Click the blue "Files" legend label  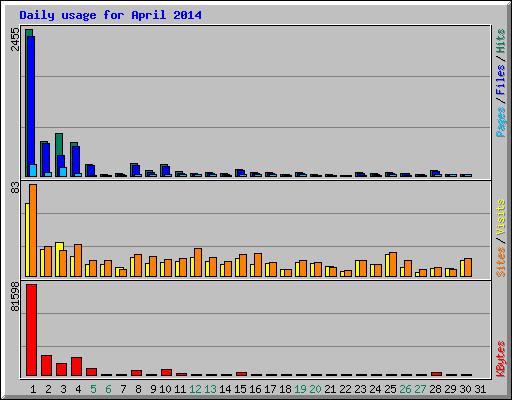500,80
